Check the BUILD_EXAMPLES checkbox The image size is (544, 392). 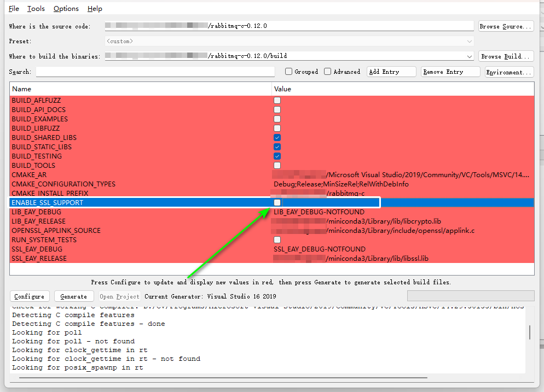(x=277, y=119)
